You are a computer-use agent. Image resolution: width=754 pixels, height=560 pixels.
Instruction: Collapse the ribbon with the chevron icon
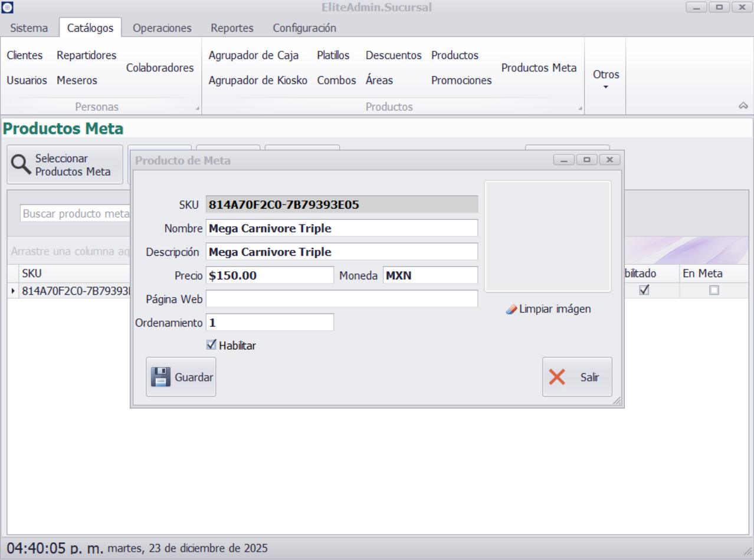pos(743,106)
